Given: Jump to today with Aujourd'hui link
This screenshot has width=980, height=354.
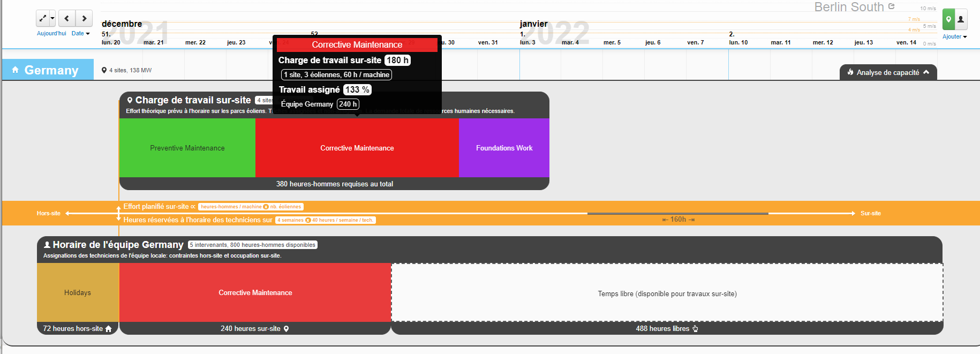Looking at the screenshot, I should click(x=51, y=33).
